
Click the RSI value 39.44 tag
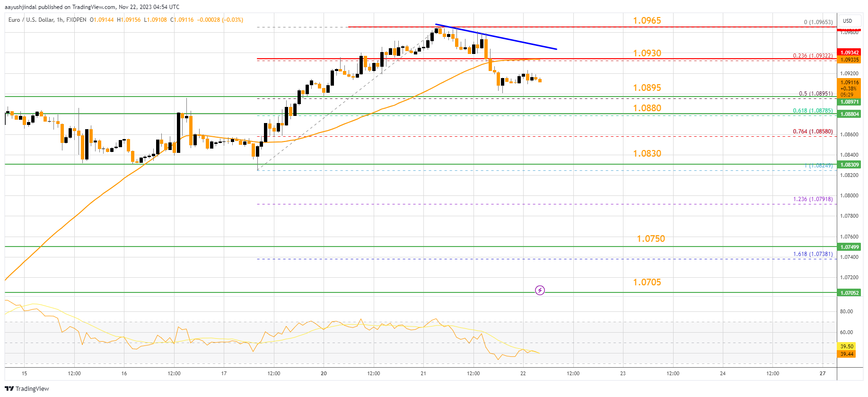[847, 354]
